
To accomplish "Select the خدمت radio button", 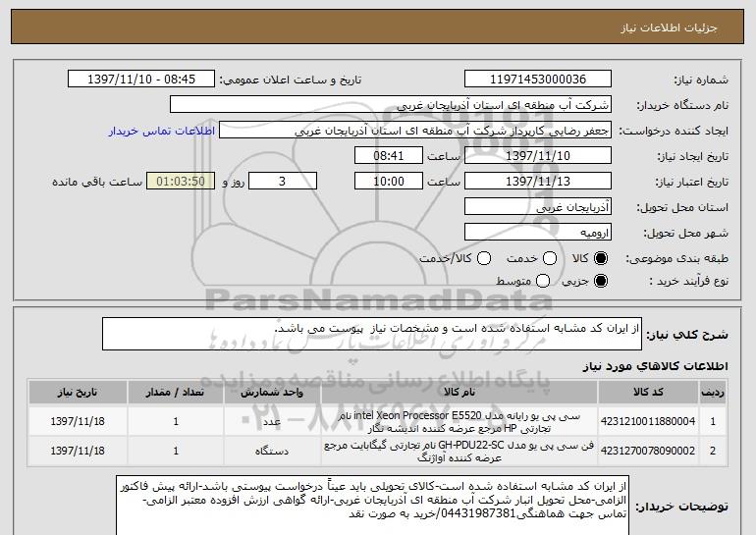I will [550, 259].
